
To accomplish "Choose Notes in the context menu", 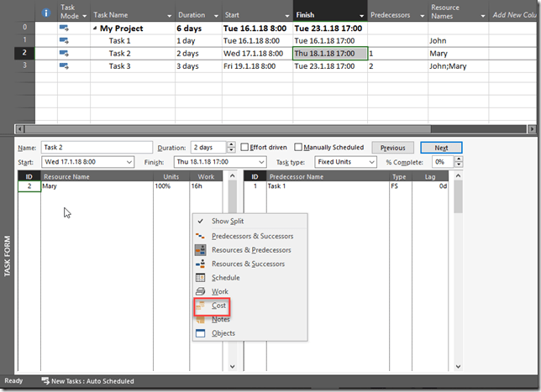I will coord(220,319).
